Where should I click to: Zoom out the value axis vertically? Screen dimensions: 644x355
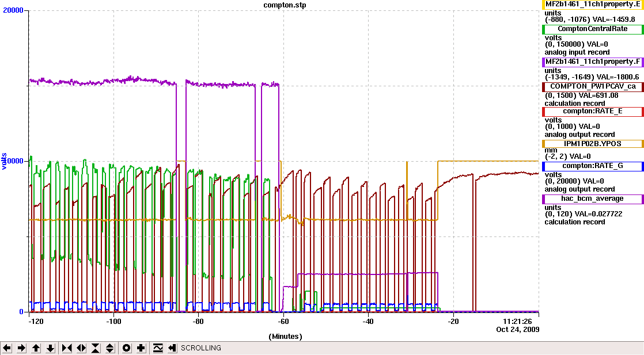tap(110, 348)
